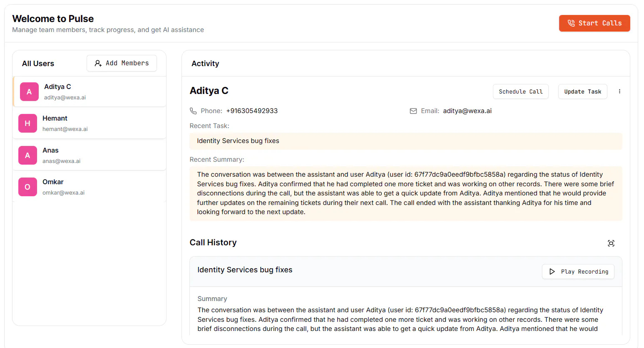Click the Recent Summary text block

pyautogui.click(x=406, y=193)
